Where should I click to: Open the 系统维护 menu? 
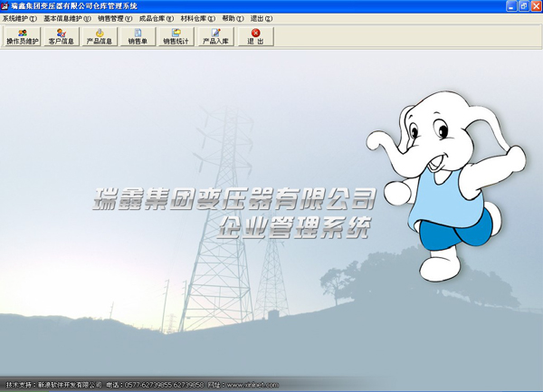pyautogui.click(x=20, y=18)
